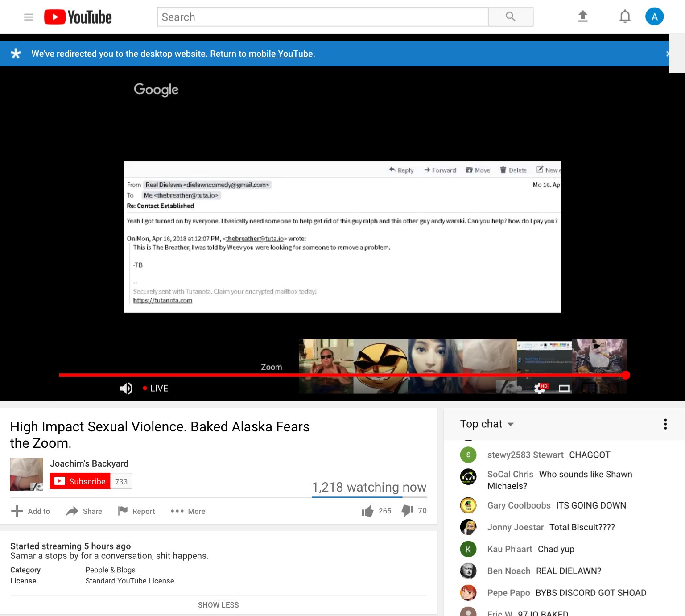685x616 pixels.
Task: Open the hamburger guide menu
Action: point(29,17)
